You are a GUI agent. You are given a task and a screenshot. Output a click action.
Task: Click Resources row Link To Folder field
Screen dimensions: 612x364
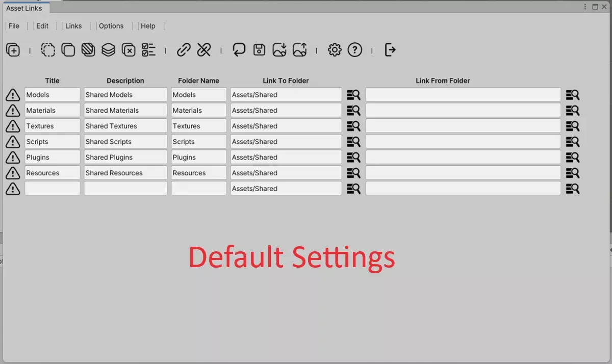click(286, 173)
